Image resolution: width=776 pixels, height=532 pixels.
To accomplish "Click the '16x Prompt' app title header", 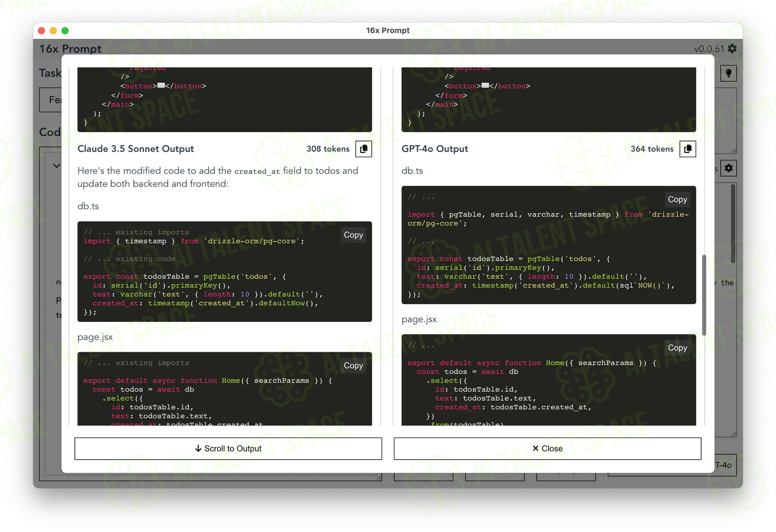I will (70, 49).
